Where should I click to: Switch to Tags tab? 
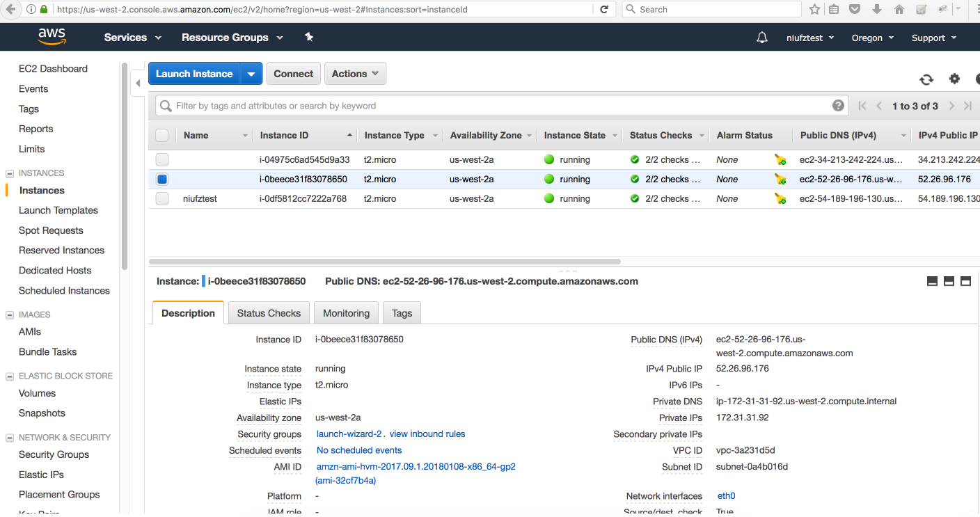(x=402, y=313)
